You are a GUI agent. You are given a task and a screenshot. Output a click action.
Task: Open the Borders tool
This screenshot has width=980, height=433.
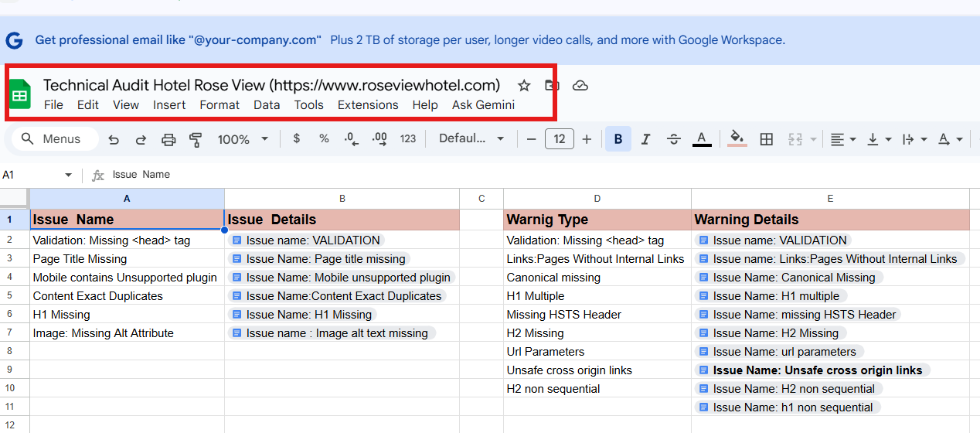point(767,139)
